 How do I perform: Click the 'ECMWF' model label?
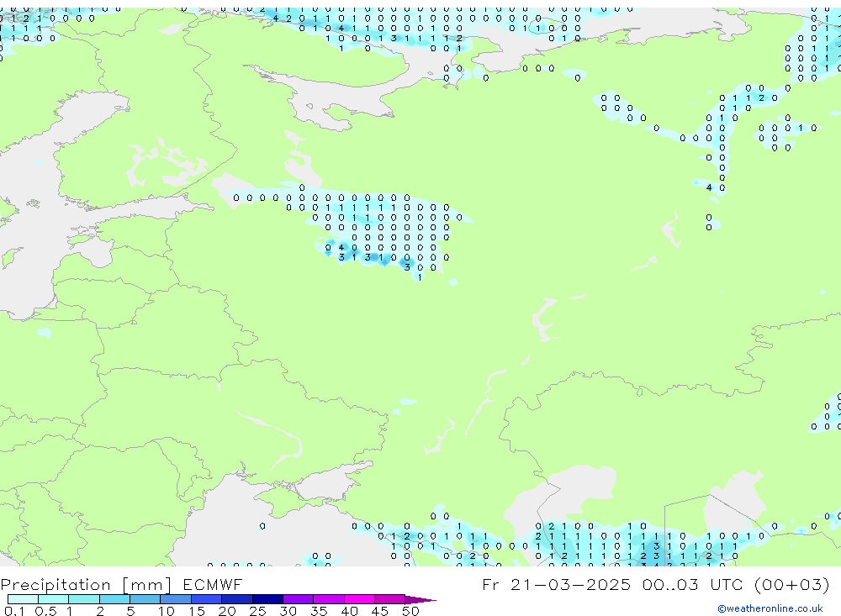213,584
